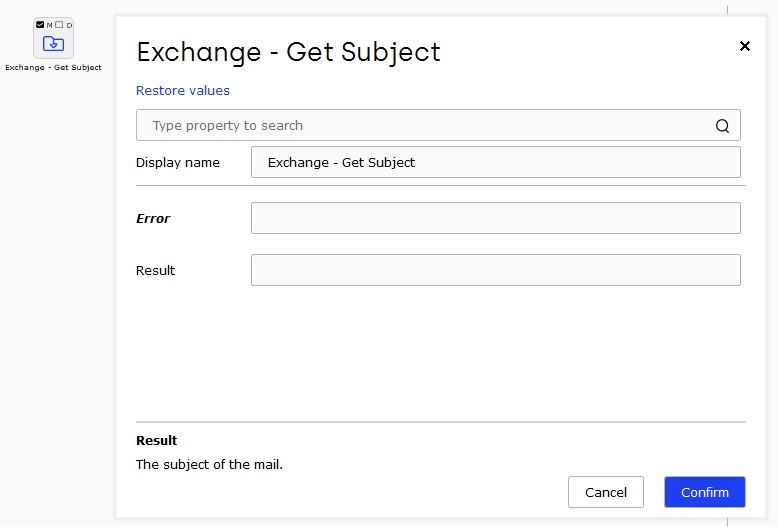Uncheck the M checkbox on the activity node

tap(40, 25)
